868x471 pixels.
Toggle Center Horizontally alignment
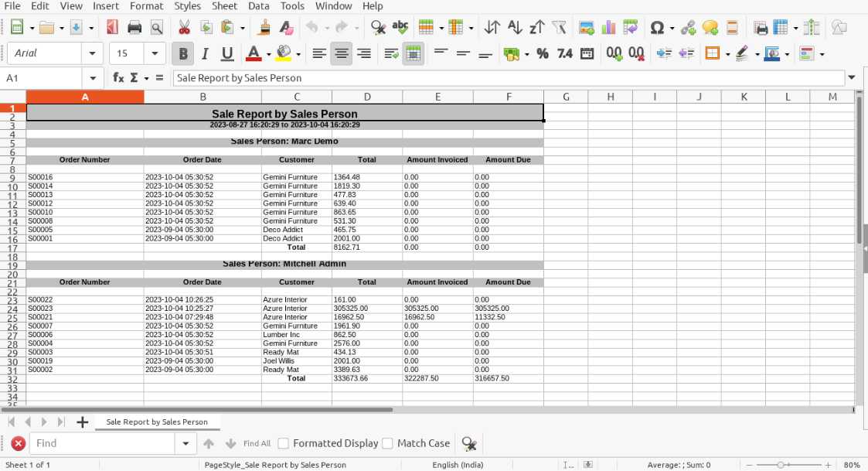click(x=341, y=53)
